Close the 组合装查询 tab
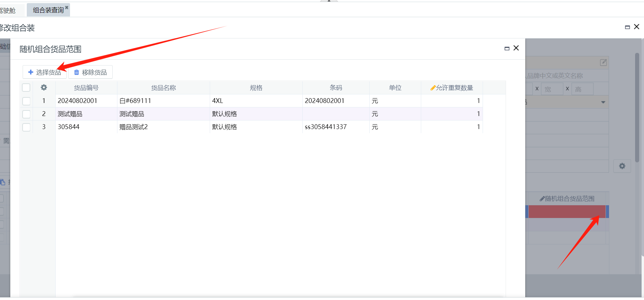The width and height of the screenshot is (644, 300). (67, 7)
